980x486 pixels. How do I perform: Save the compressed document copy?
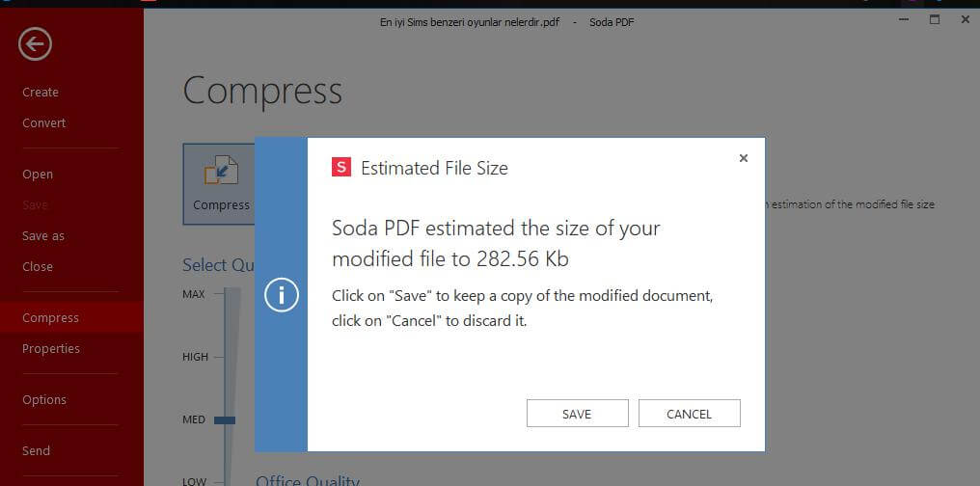click(x=577, y=414)
